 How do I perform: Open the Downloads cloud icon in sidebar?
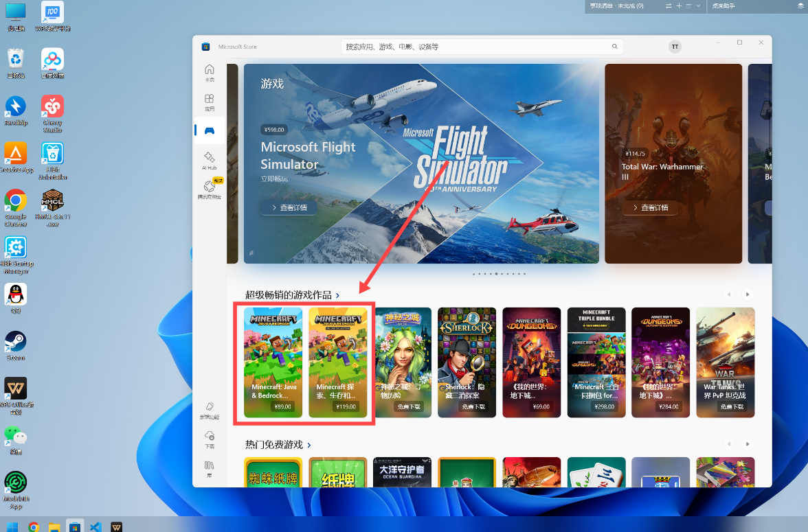pyautogui.click(x=209, y=439)
